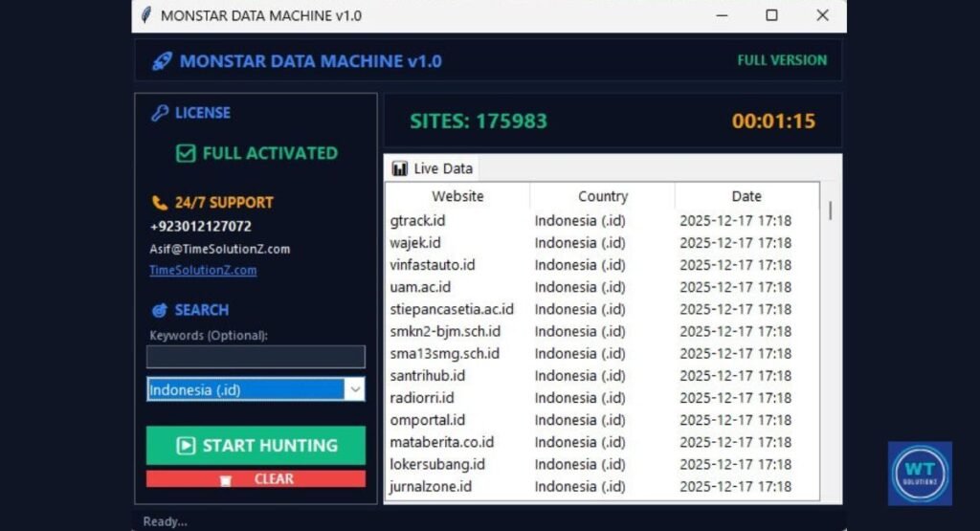Viewport: 980px width, 531px height.
Task: Open the TimeSolutionZ.com link
Action: tap(203, 270)
